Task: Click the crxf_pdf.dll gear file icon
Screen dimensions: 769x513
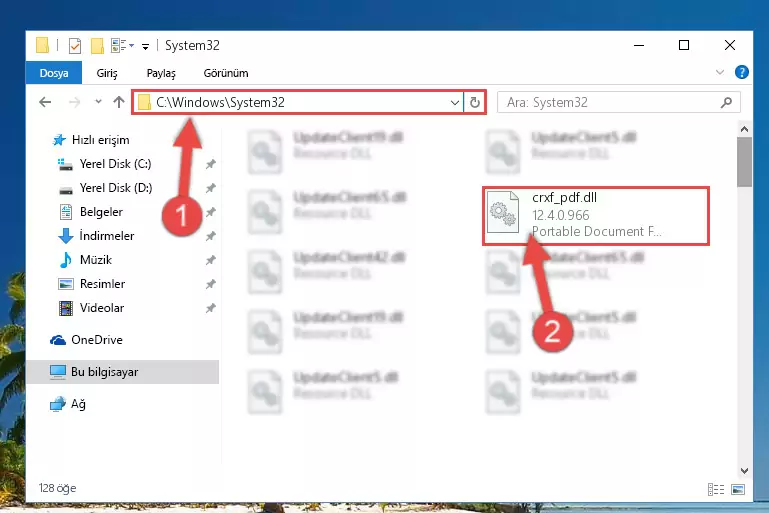Action: pos(503,212)
